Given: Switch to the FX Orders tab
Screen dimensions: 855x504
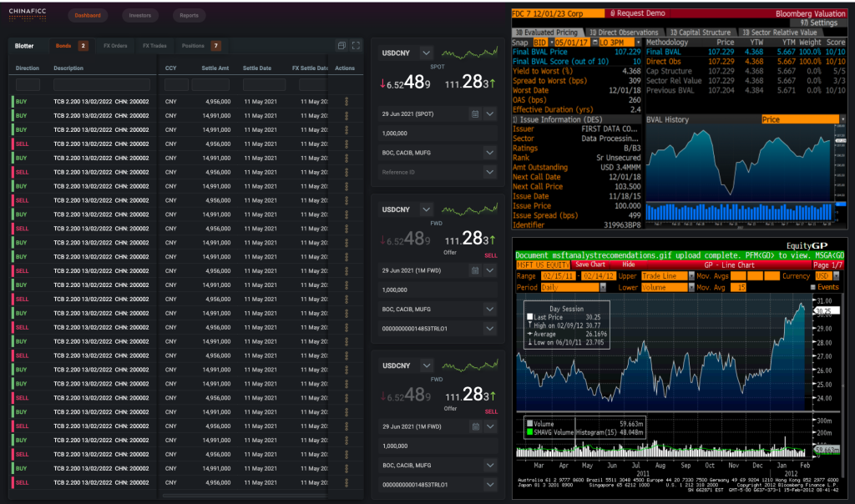Looking at the screenshot, I should point(115,46).
